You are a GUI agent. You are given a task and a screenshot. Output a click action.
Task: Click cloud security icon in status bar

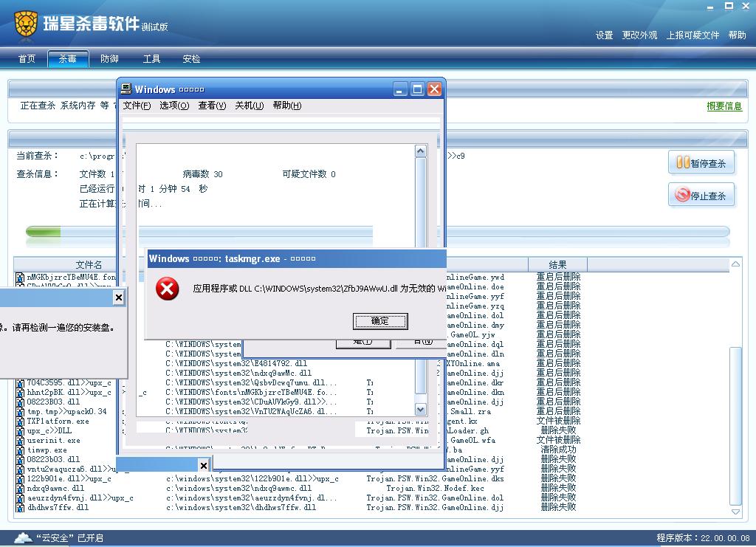[x=23, y=538]
